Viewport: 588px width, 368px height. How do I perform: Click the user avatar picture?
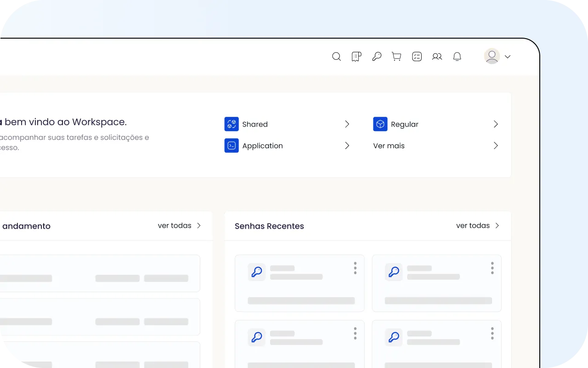(492, 57)
